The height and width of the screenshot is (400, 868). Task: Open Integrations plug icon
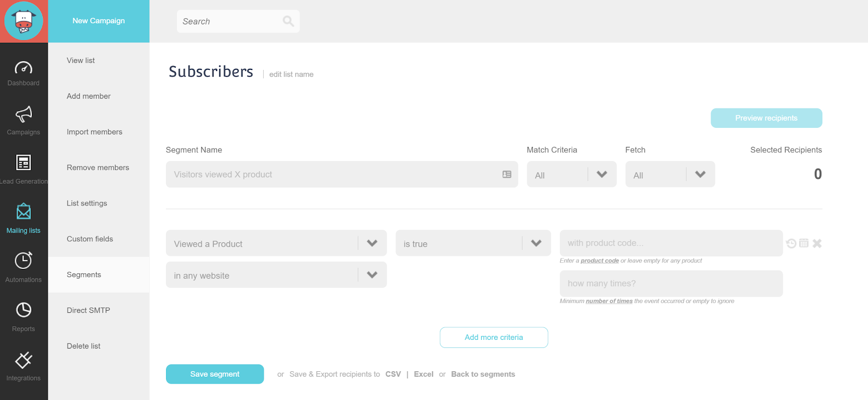(x=23, y=360)
